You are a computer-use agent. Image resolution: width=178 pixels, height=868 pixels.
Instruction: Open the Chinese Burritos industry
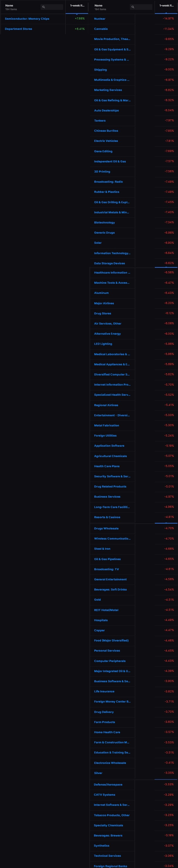pyautogui.click(x=106, y=131)
